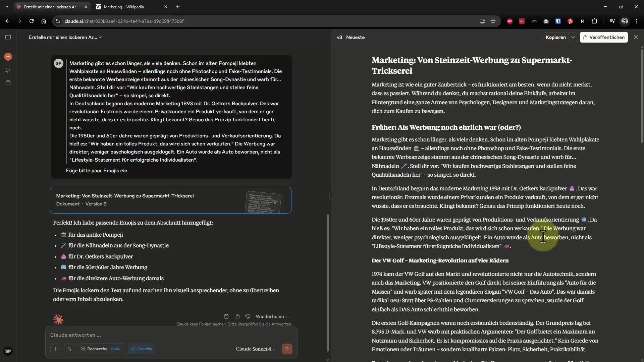The width and height of the screenshot is (644, 362).
Task: Copy Claude's response with the clipboard icon
Action: (x=226, y=316)
